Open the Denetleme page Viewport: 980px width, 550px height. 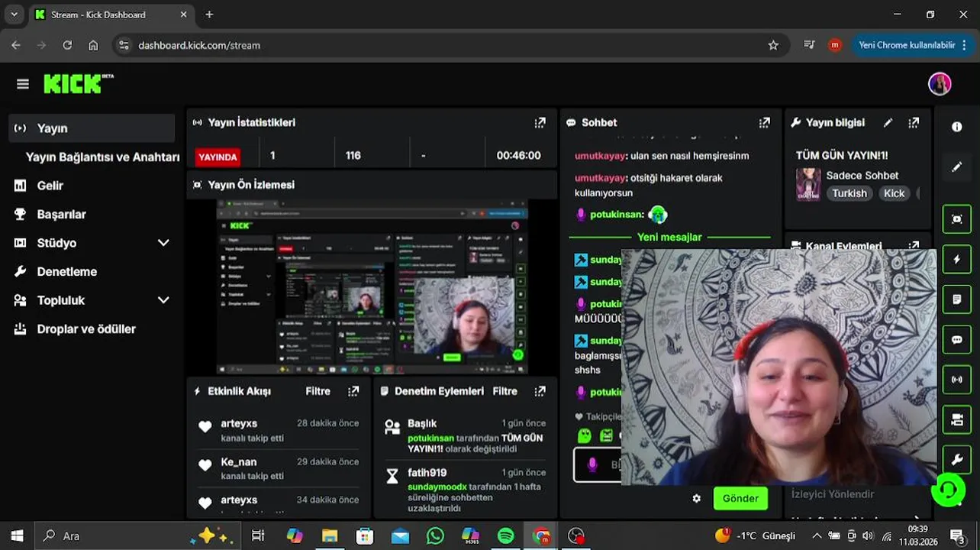pyautogui.click(x=67, y=272)
